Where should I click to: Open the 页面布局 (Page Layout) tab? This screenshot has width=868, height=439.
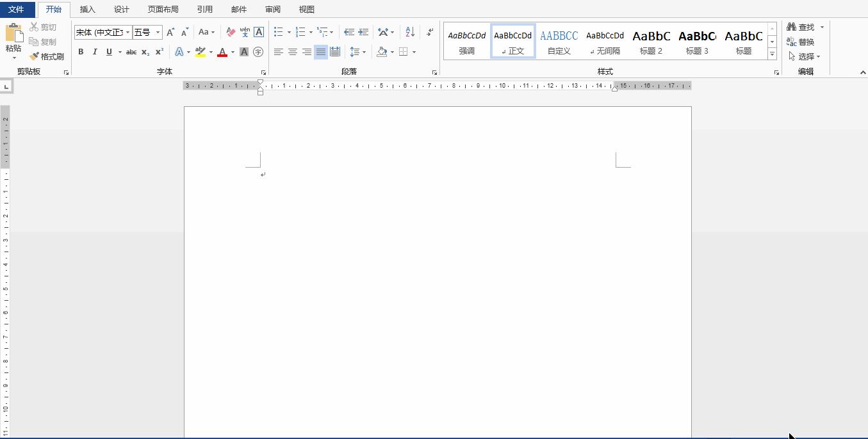coord(163,9)
